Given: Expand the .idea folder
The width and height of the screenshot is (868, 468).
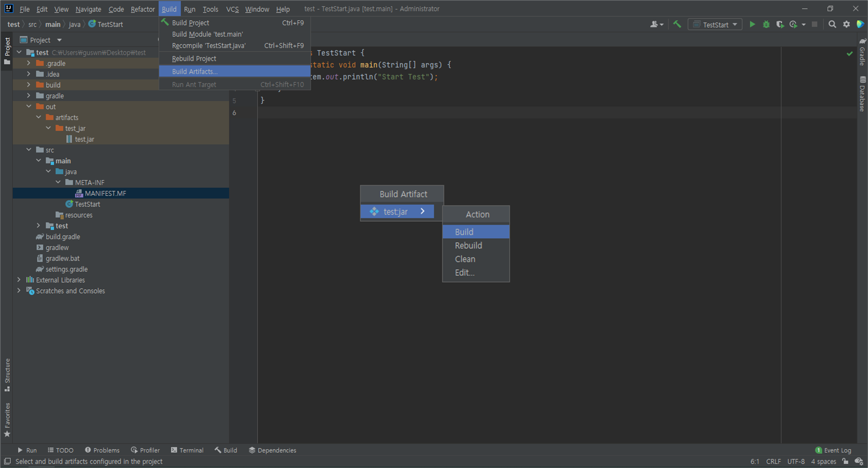Looking at the screenshot, I should (x=29, y=74).
